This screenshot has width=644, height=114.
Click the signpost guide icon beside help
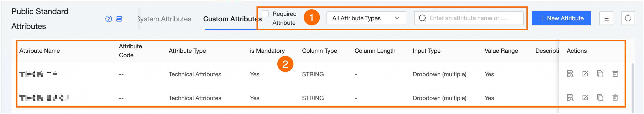[x=119, y=19]
